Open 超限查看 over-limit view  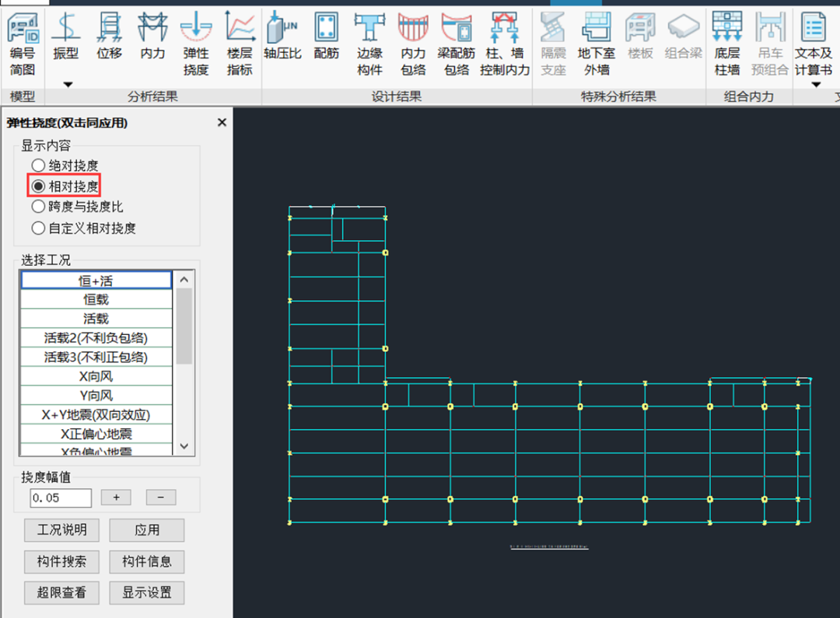pos(61,592)
